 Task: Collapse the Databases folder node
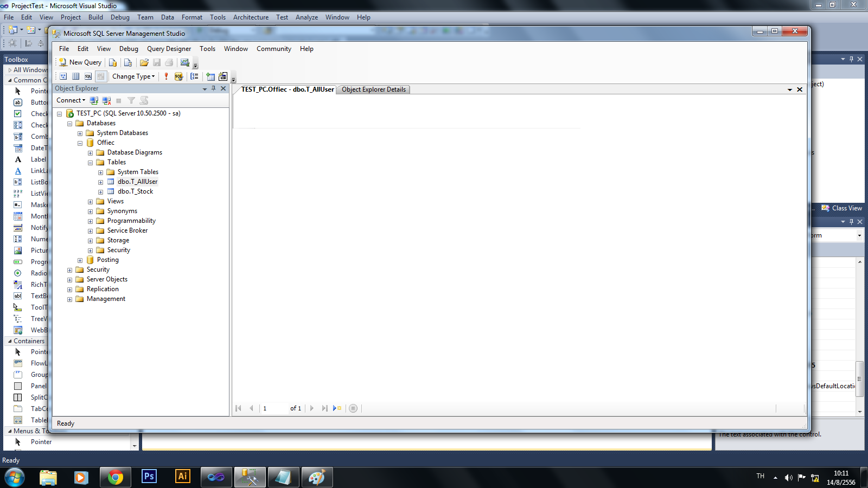(x=70, y=124)
